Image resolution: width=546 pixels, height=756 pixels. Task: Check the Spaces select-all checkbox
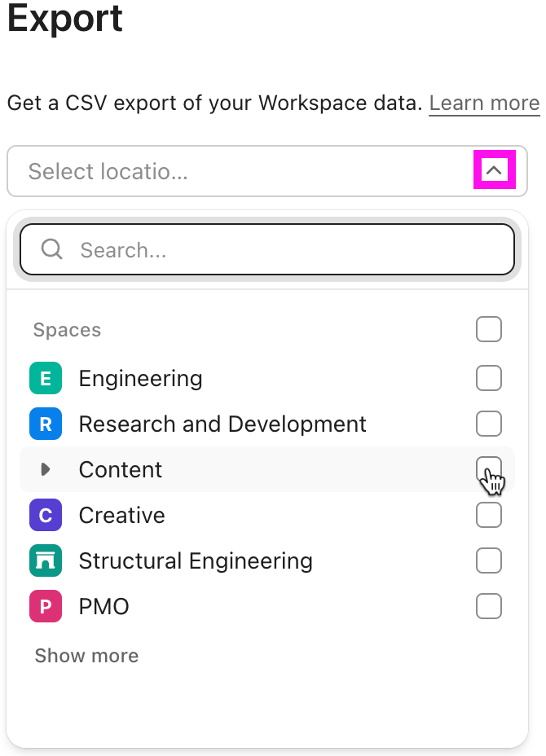[489, 329]
